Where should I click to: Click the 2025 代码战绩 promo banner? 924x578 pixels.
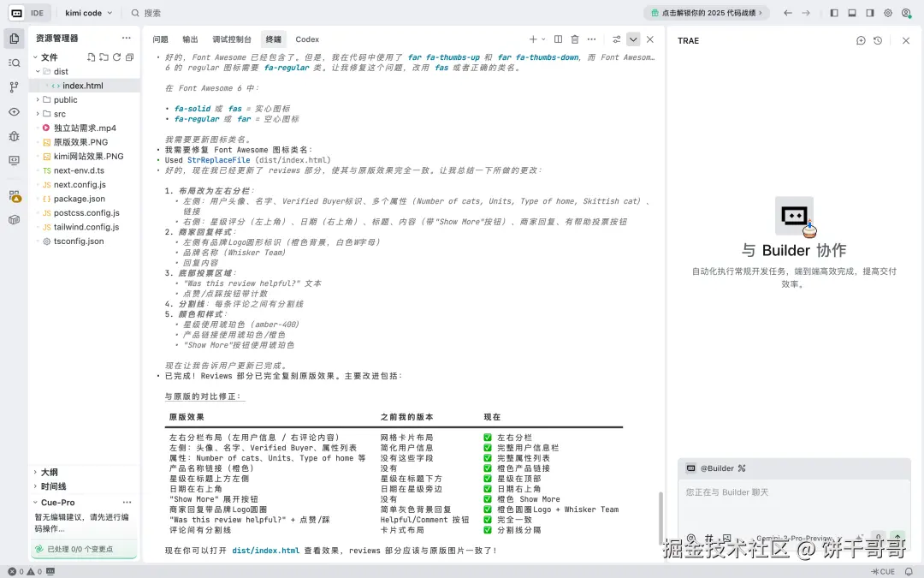[706, 13]
